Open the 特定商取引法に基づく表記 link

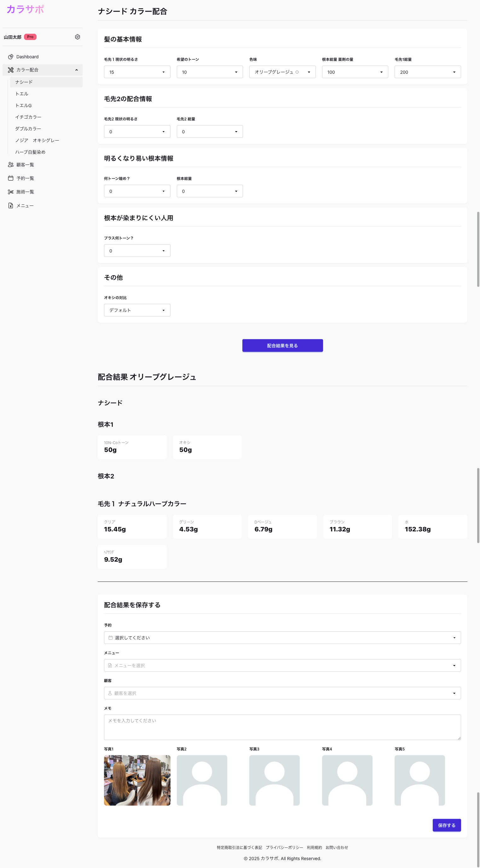239,848
